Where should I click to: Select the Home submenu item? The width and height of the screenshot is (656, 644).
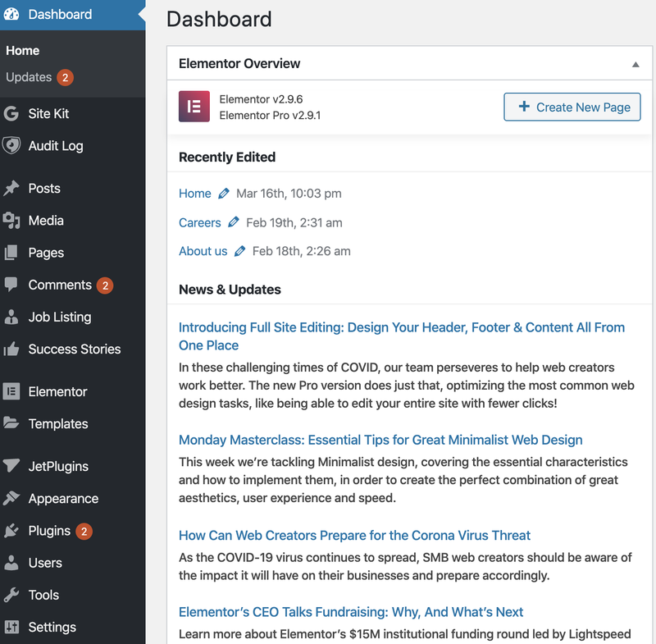pyautogui.click(x=23, y=51)
